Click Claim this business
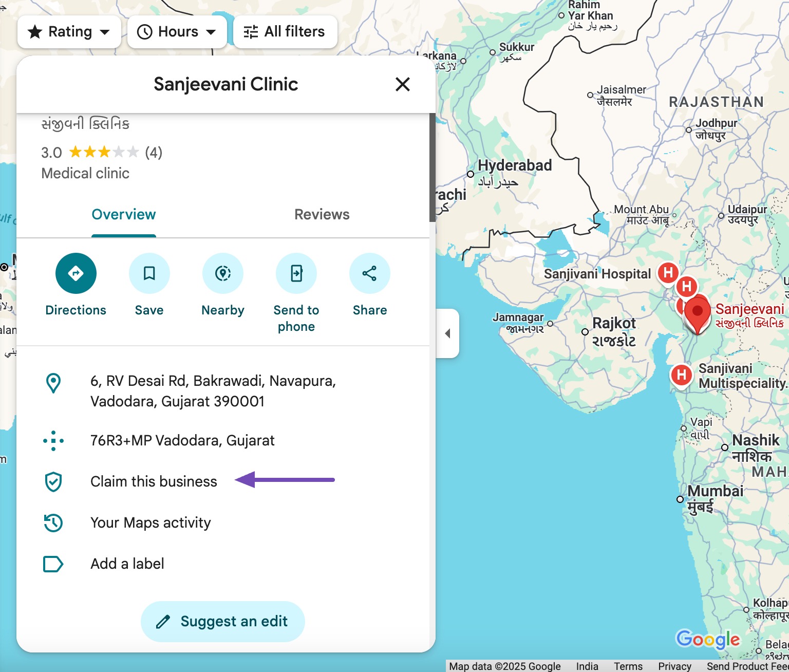The width and height of the screenshot is (789, 672). [154, 481]
